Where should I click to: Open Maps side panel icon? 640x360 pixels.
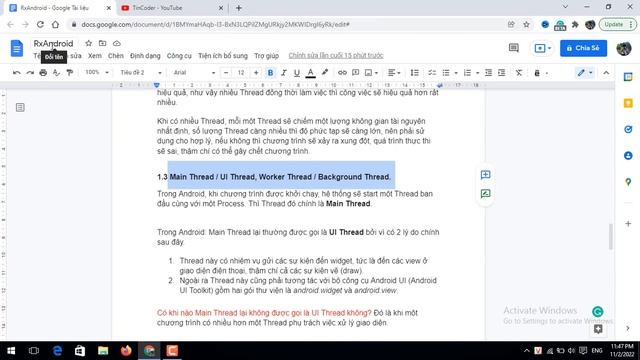pos(628,182)
